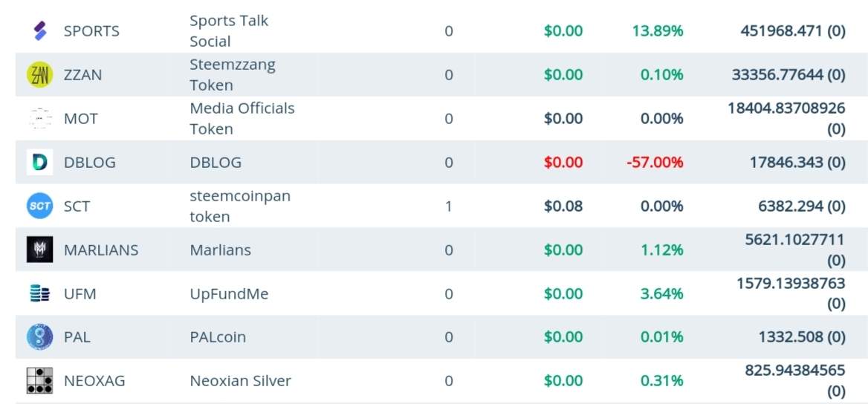Image resolution: width=868 pixels, height=404 pixels.
Task: Select the DBLOG symbol text
Action: [90, 162]
